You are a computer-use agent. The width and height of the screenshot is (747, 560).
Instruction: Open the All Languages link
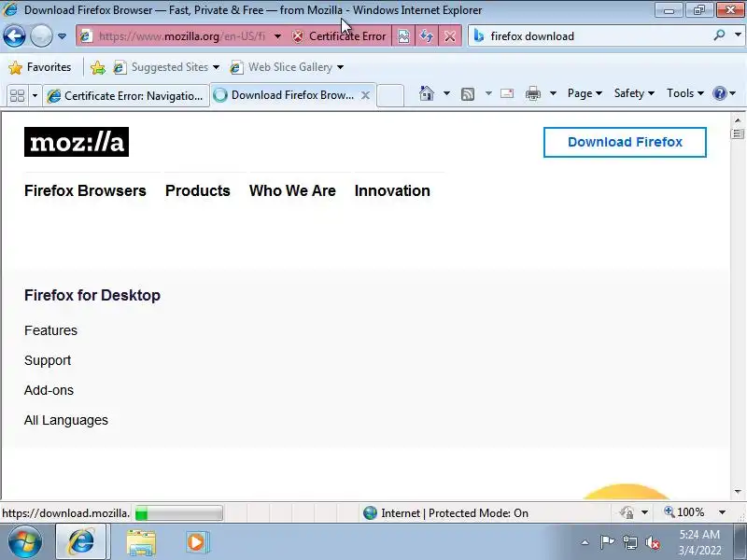click(x=66, y=421)
